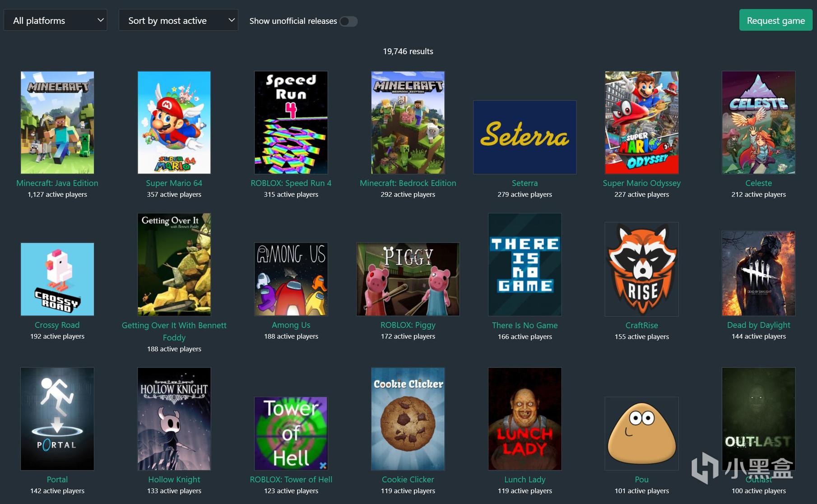This screenshot has width=817, height=504.
Task: Click the 142 active players text
Action: [57, 491]
